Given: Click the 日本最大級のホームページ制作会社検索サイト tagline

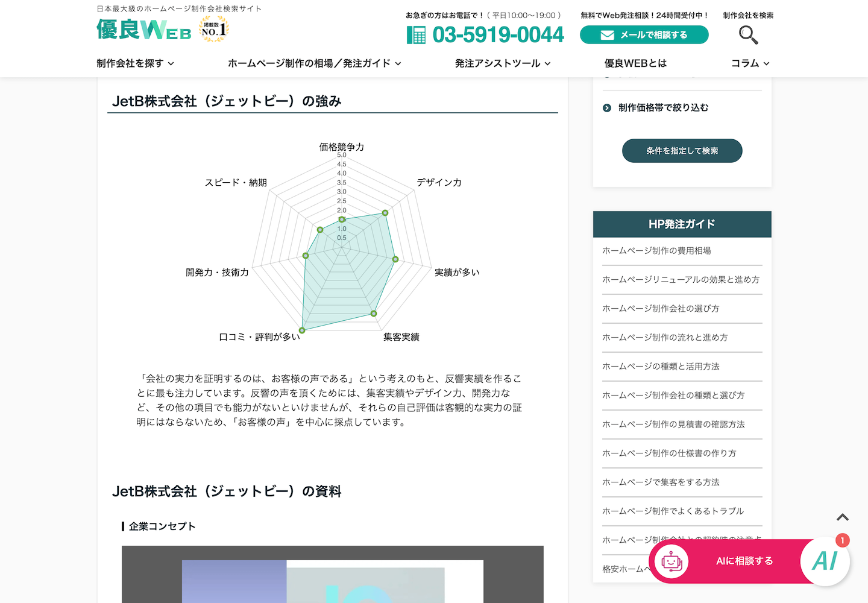Looking at the screenshot, I should pyautogui.click(x=179, y=9).
